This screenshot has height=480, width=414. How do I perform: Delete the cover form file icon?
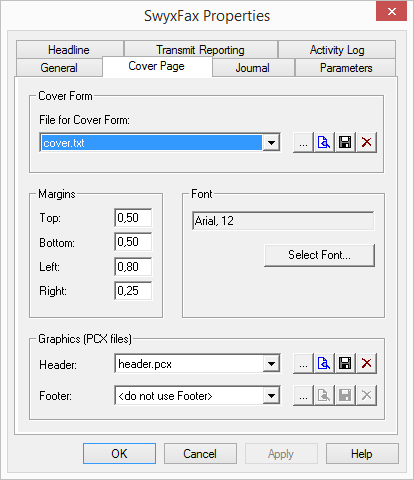coord(366,143)
